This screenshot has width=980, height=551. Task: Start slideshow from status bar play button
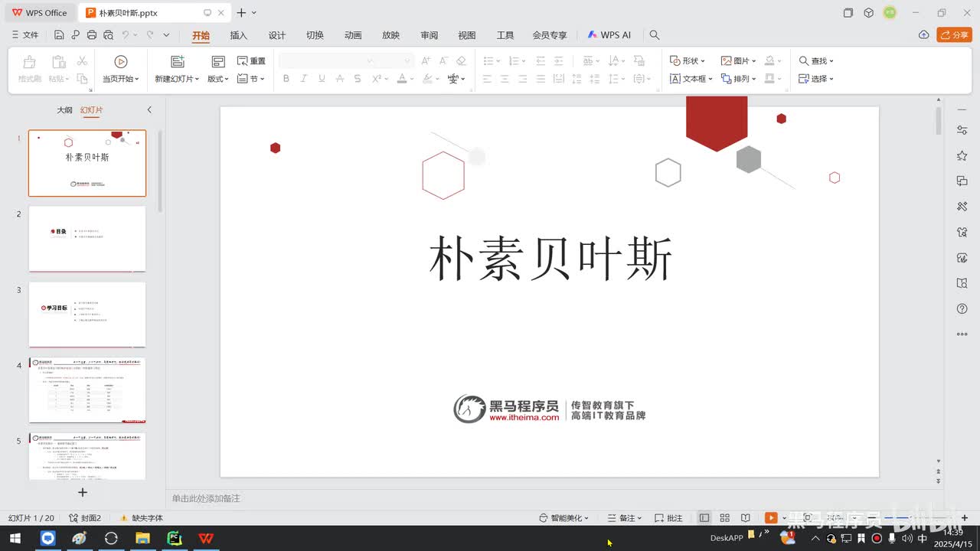point(771,518)
